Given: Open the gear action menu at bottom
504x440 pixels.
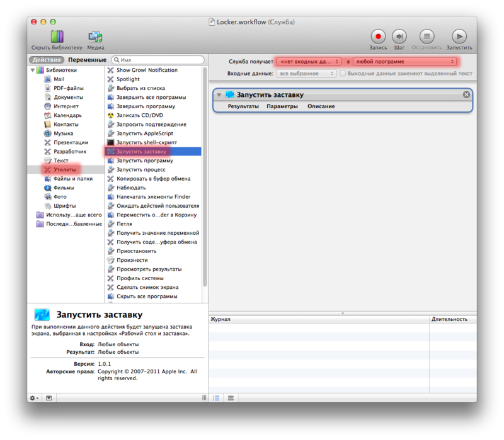Looking at the screenshot, I should pyautogui.click(x=34, y=398).
